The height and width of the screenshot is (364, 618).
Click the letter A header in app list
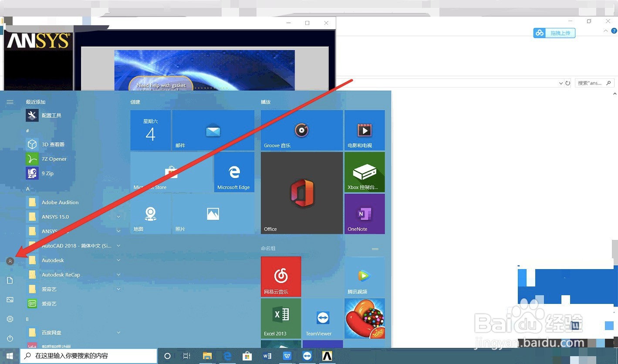[28, 189]
